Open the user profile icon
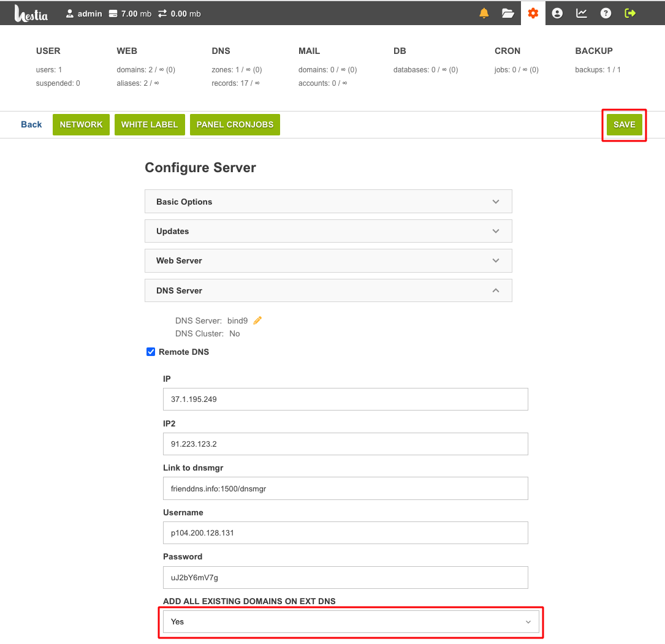This screenshot has width=665, height=644. click(557, 13)
